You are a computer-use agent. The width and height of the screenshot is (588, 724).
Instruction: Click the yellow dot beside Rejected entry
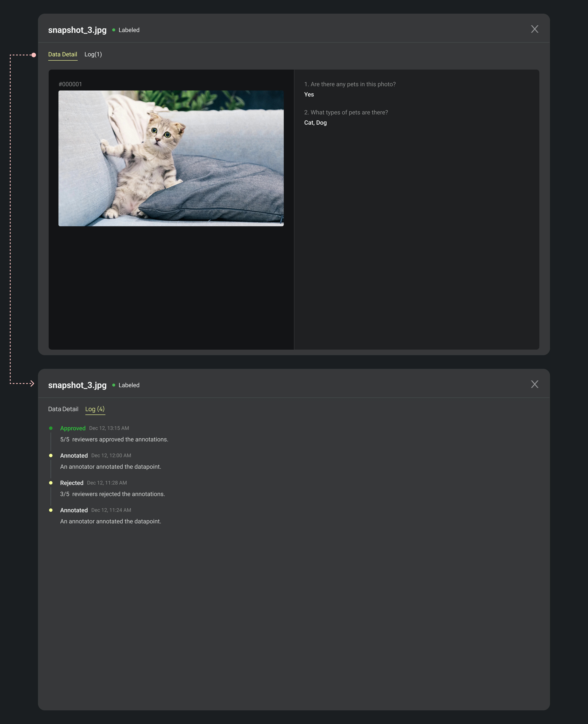(51, 483)
